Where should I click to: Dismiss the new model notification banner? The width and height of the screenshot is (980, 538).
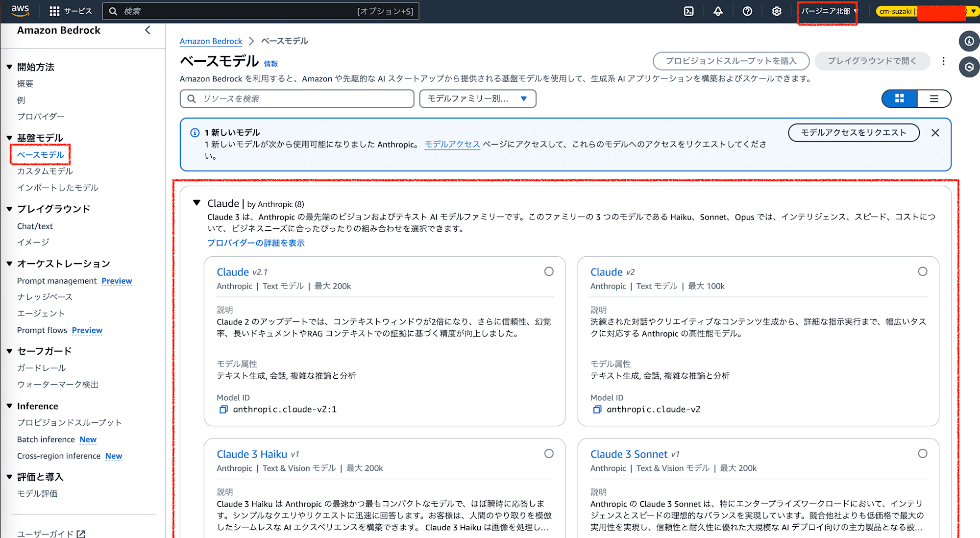tap(935, 133)
